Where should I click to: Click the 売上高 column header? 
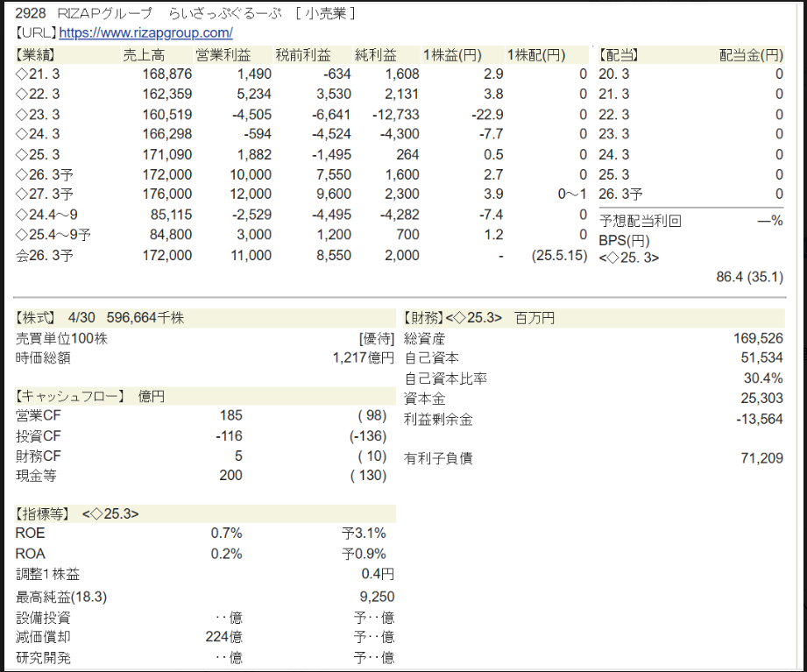pyautogui.click(x=144, y=54)
